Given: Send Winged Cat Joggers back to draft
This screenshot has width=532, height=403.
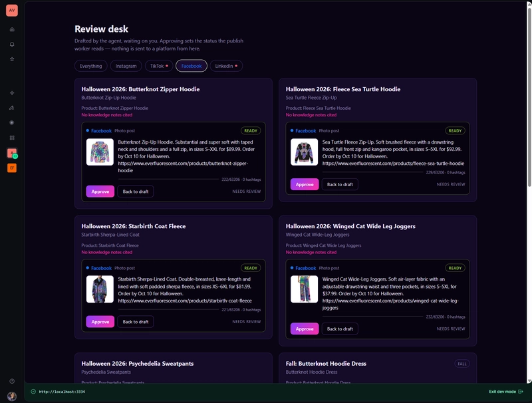Looking at the screenshot, I should (x=340, y=329).
